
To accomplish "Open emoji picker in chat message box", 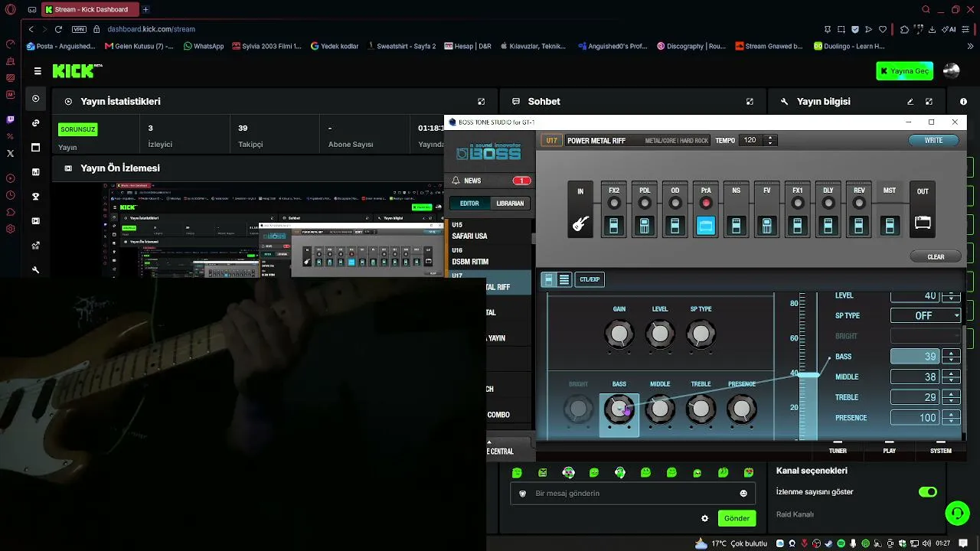I will click(743, 494).
